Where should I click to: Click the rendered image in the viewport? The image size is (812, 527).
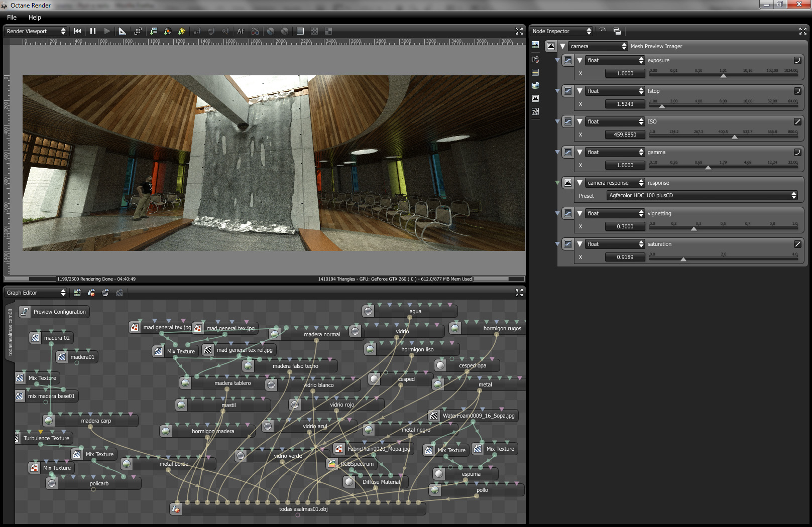click(274, 163)
